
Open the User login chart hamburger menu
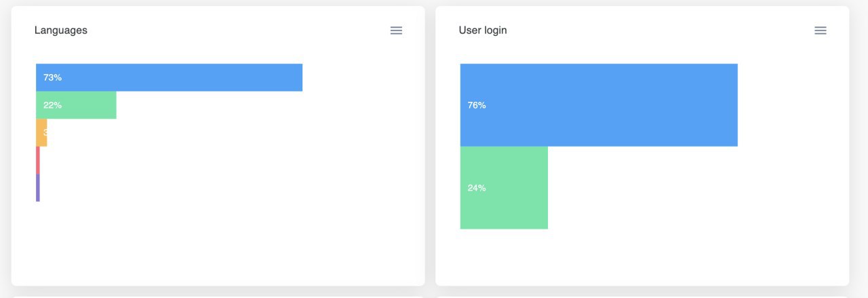(x=821, y=31)
